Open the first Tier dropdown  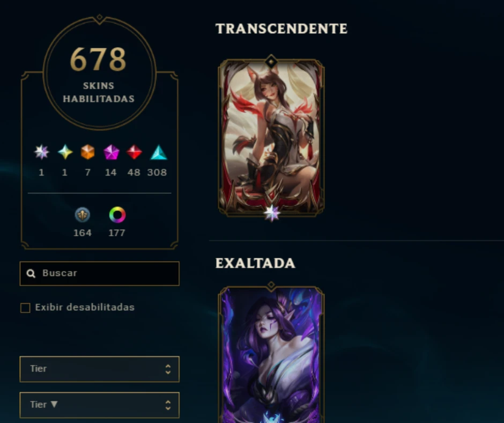(99, 369)
